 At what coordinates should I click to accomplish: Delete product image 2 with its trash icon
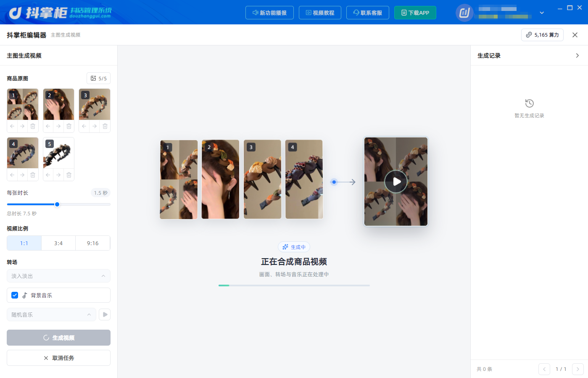point(69,126)
